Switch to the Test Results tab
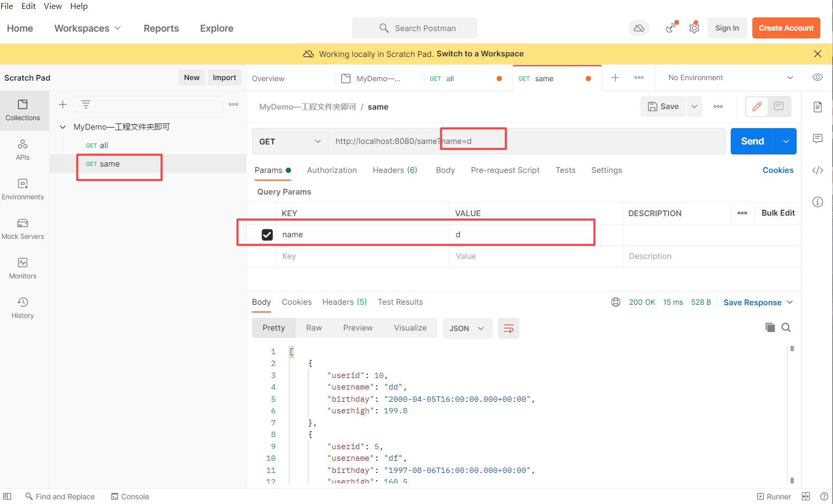The height and width of the screenshot is (504, 833). (400, 302)
